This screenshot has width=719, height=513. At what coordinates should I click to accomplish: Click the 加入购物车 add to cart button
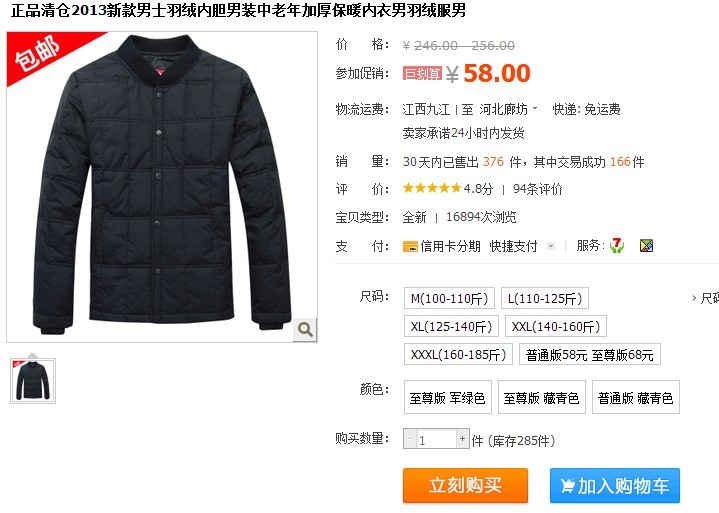614,485
